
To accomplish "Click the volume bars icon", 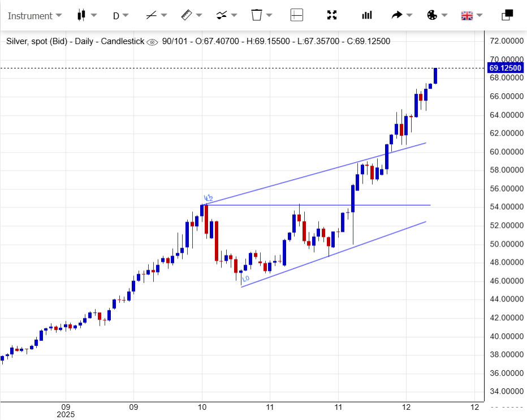I will 367,15.
